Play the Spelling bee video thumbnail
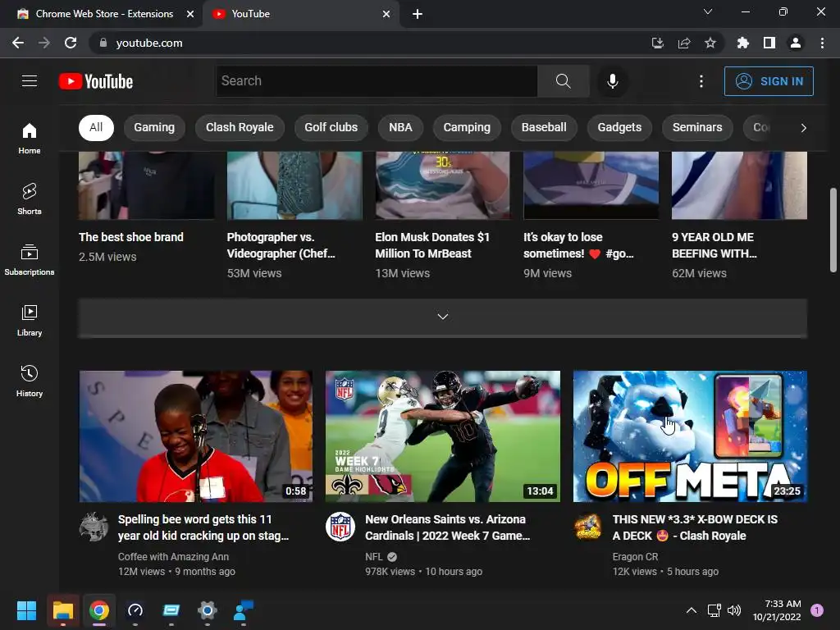Screen dimensions: 840x630 195,436
